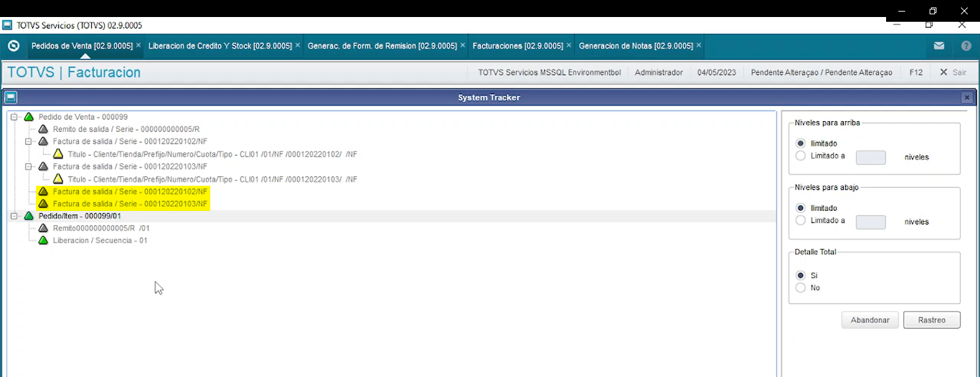Select Pedido/Item - 000099/01 row
The image size is (980, 377).
80,216
